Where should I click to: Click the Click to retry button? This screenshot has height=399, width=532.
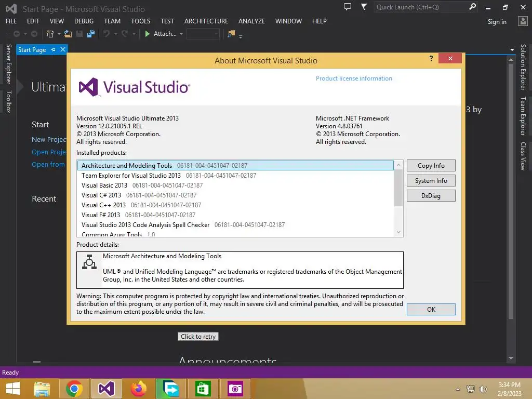(x=198, y=337)
